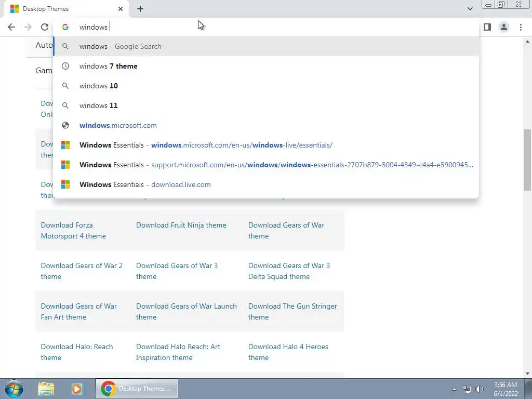The height and width of the screenshot is (399, 532).
Task: Open the volume speaker tray icon
Action: pos(479,389)
